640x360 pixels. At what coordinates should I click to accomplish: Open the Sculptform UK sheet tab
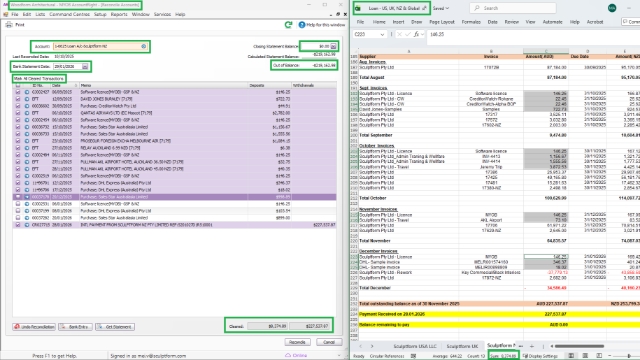pos(462,346)
